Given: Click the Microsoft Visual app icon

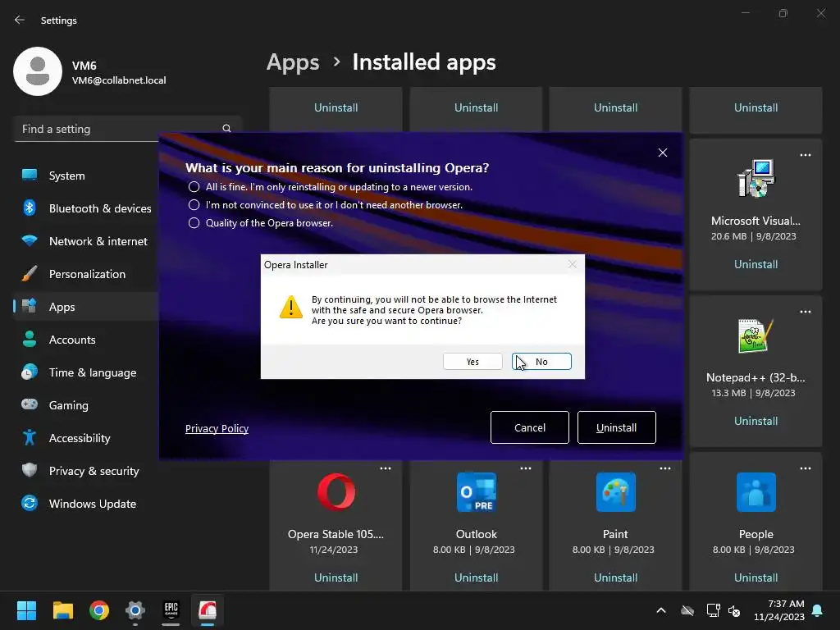Looking at the screenshot, I should (x=756, y=178).
